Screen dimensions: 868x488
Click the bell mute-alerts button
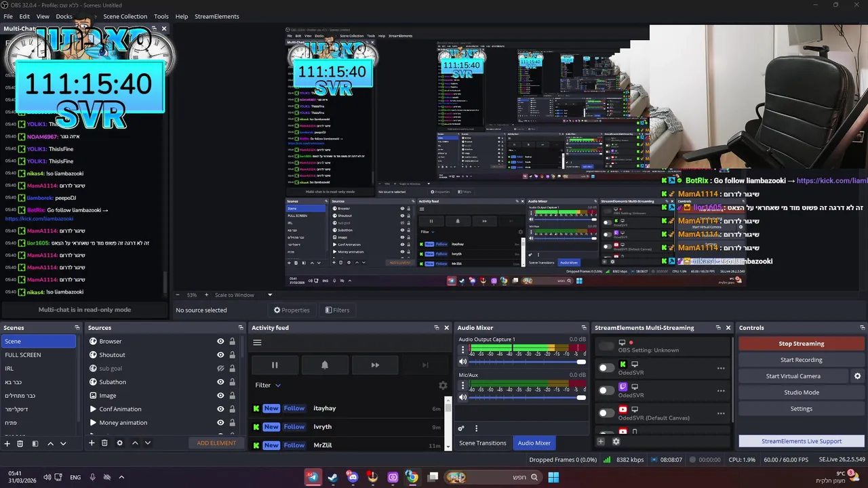coord(325,365)
